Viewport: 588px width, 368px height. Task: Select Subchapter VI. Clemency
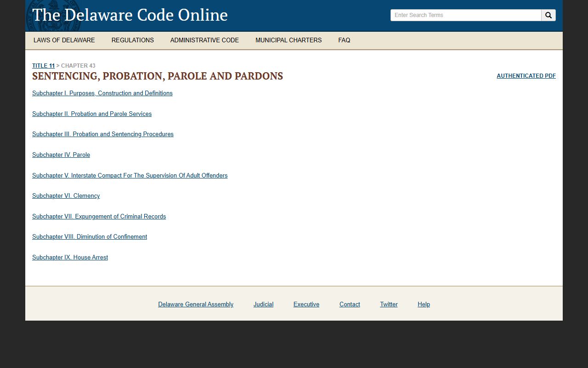[66, 196]
